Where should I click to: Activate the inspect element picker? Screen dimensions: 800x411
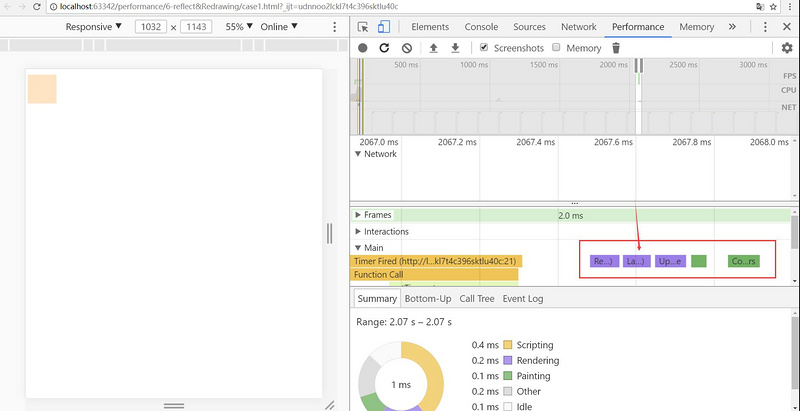[362, 27]
